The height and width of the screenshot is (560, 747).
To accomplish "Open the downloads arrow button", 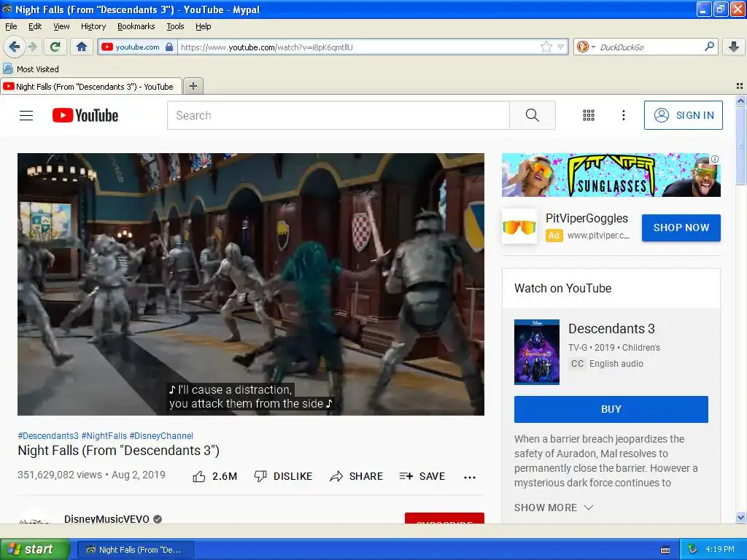I will (x=734, y=47).
